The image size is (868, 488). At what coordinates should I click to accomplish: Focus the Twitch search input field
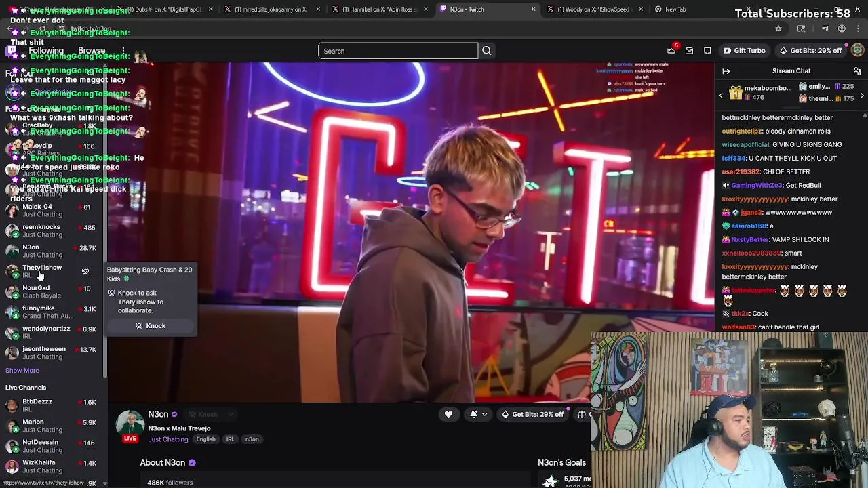398,51
